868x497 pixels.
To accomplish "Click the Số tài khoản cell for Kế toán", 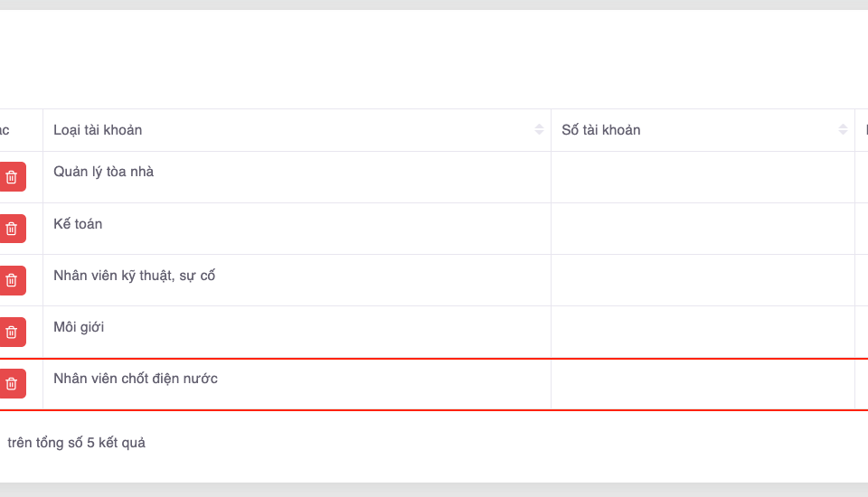I will pos(703,229).
